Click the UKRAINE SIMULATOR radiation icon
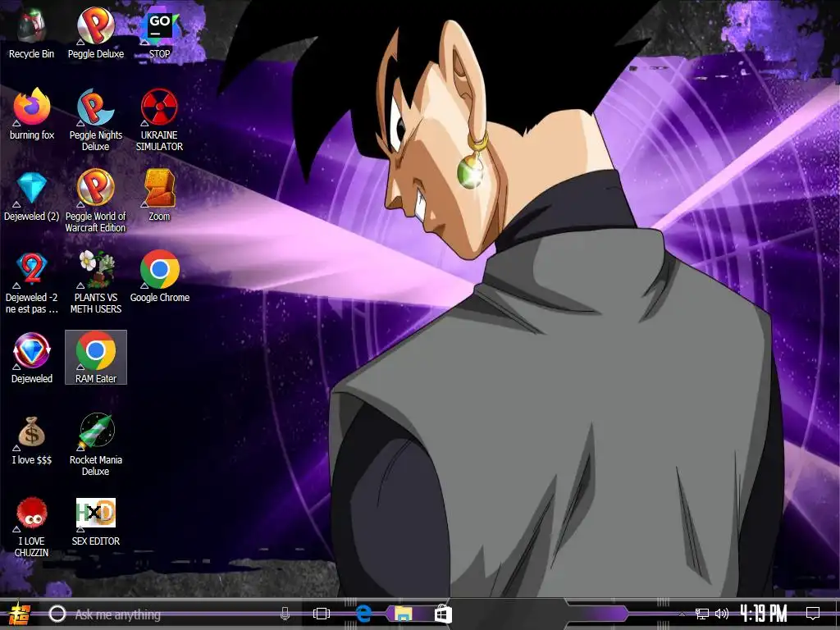Viewport: 840px width, 630px height. coord(159,120)
